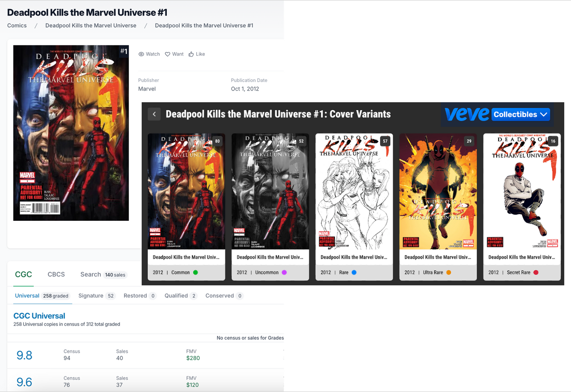Click the Census 76 value
The width and height of the screenshot is (571, 392).
click(x=67, y=385)
